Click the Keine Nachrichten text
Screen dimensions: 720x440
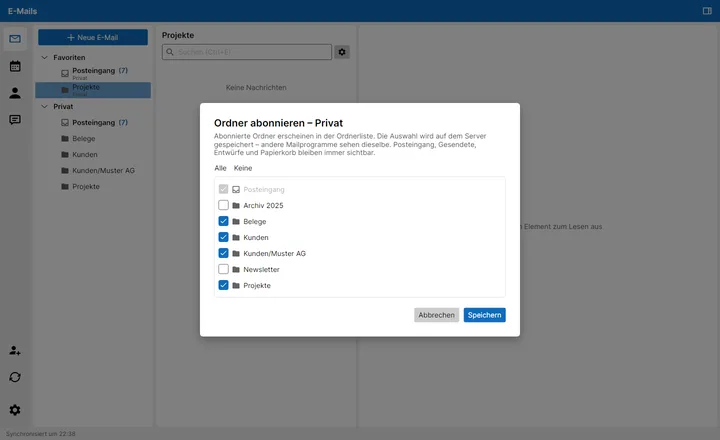[x=256, y=87]
